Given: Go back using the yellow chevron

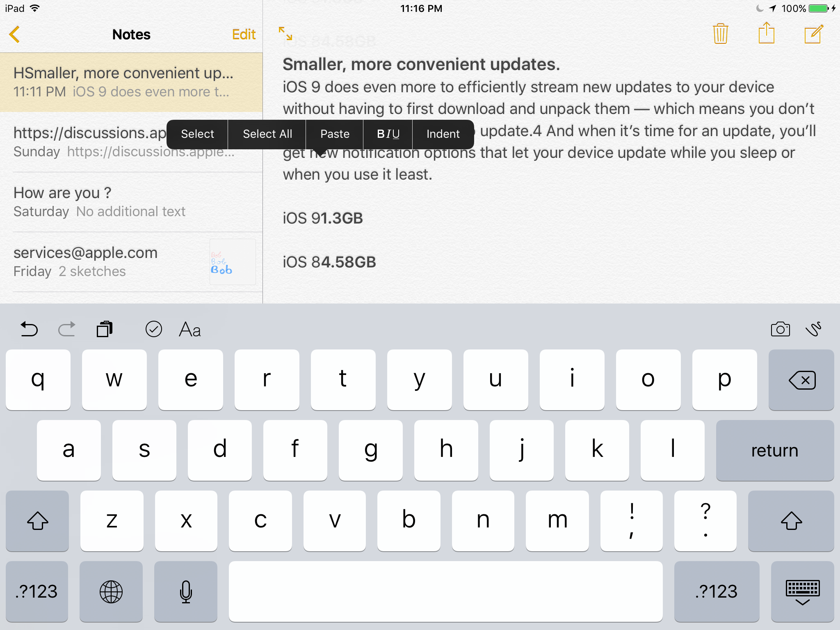Looking at the screenshot, I should tap(15, 34).
